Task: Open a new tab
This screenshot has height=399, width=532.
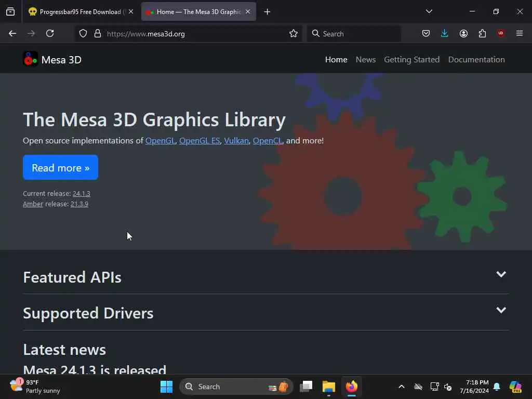Action: point(267,12)
